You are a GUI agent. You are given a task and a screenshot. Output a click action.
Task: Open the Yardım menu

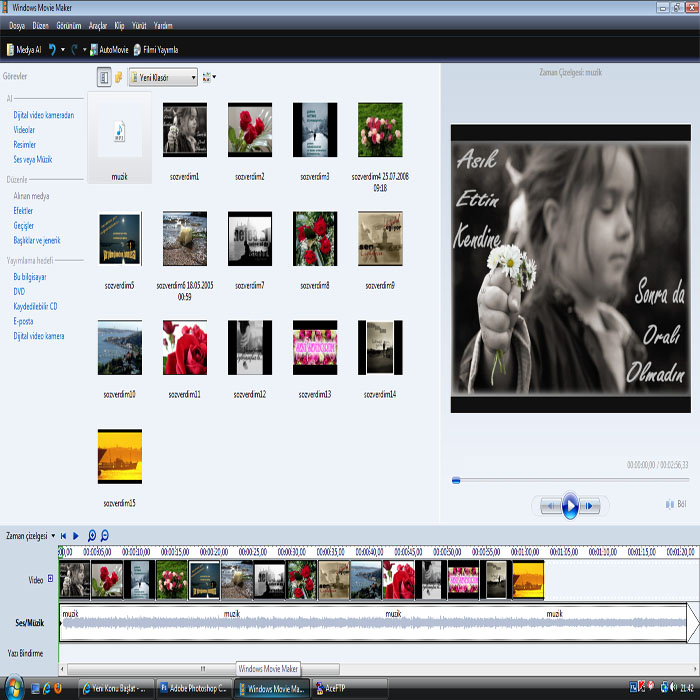(163, 25)
